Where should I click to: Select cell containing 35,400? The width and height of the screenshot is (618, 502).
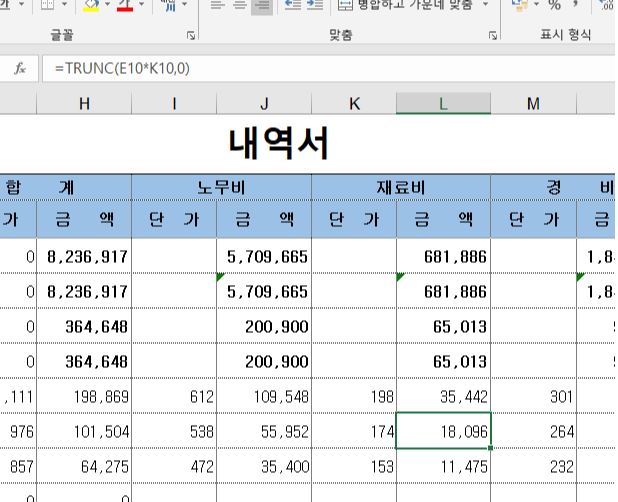click(x=264, y=467)
